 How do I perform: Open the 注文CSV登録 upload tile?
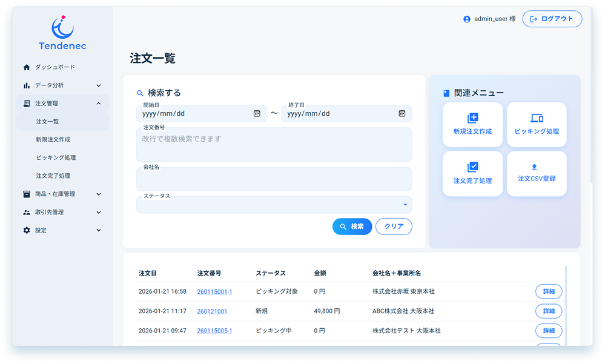point(537,173)
